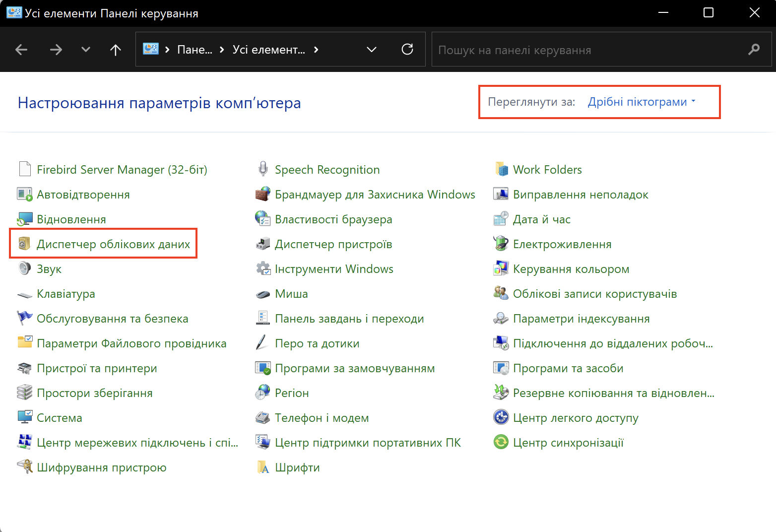The image size is (776, 532).
Task: Open the recent locations dropdown arrow
Action: point(86,49)
